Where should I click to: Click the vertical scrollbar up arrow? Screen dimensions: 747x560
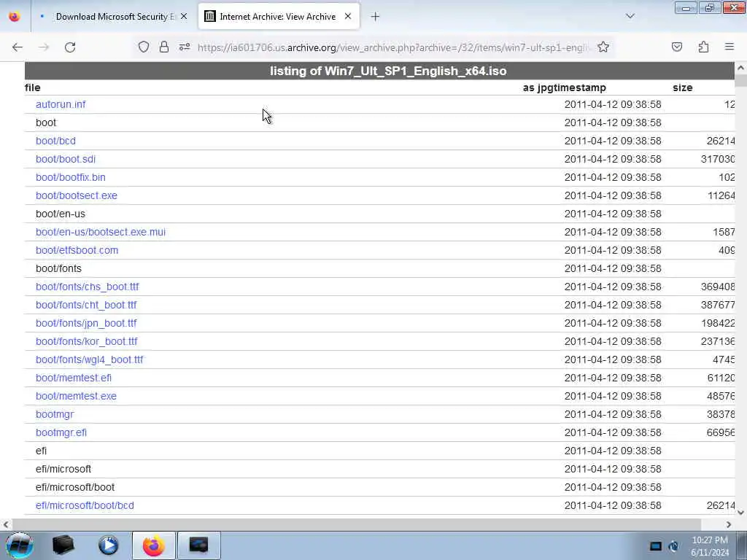pyautogui.click(x=741, y=68)
